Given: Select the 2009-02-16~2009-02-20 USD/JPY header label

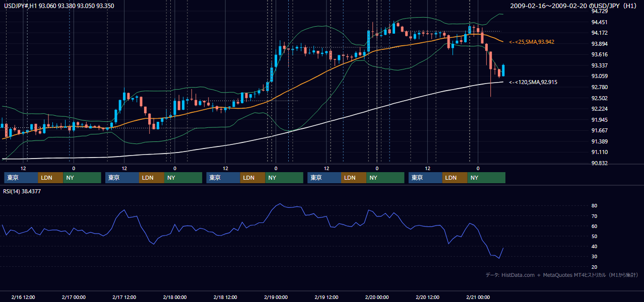Looking at the screenshot, I should (574, 6).
